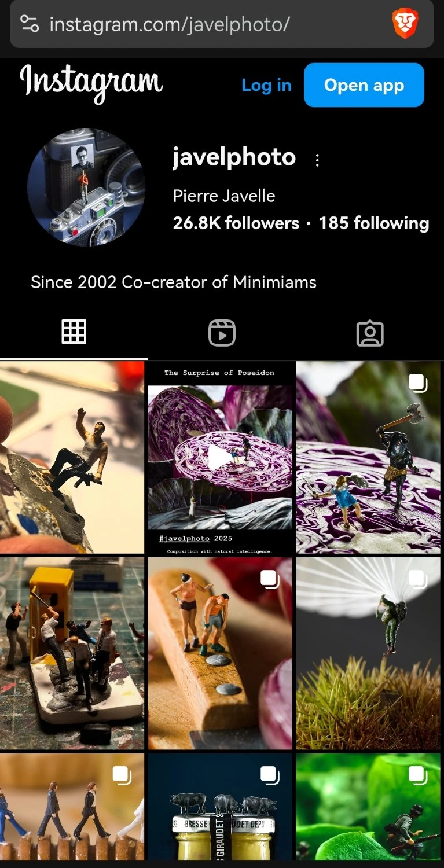Screen dimensions: 444x868
Task: Play the Surprise of Poseidon video
Action: pos(220,458)
